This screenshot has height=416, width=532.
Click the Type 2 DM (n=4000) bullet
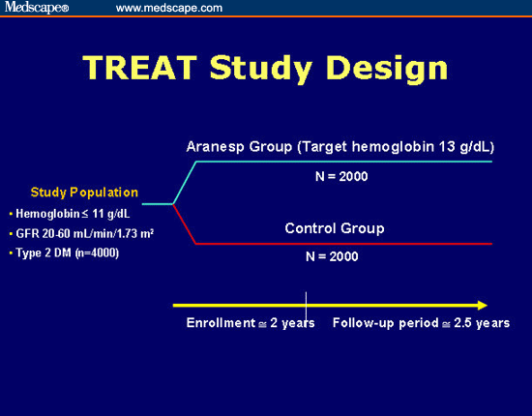64,253
